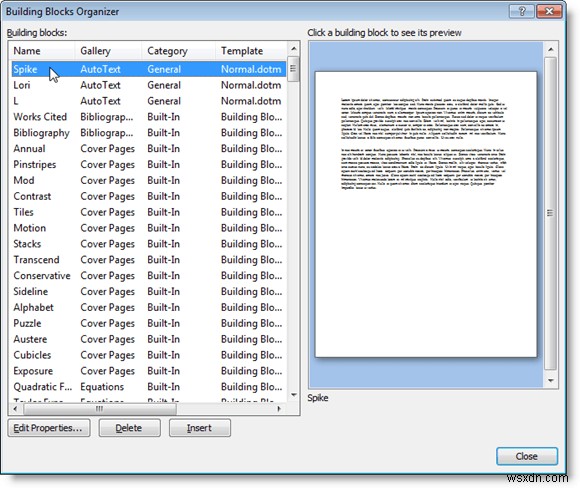This screenshot has width=580, height=488.
Task: Click horizontal scrollbar right arrow
Action: (x=279, y=408)
